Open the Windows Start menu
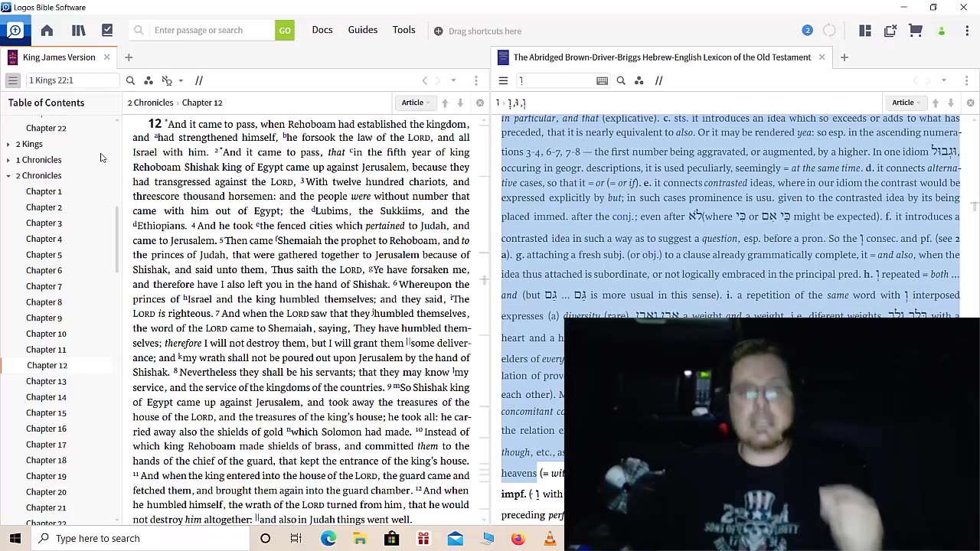The width and height of the screenshot is (980, 551). (x=15, y=539)
